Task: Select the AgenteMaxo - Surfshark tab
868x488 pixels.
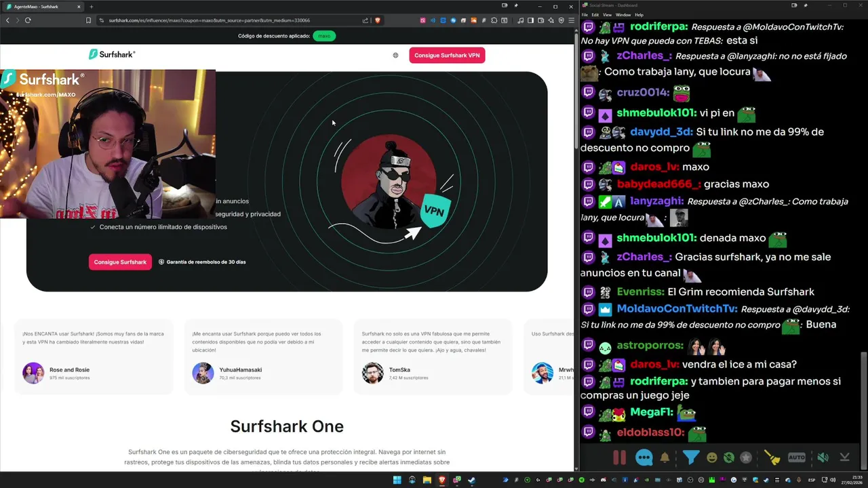Action: pyautogui.click(x=42, y=7)
